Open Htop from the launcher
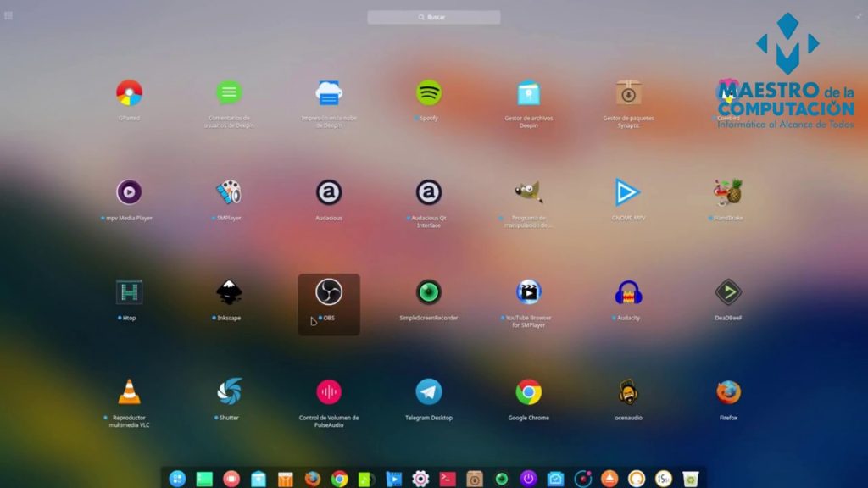This screenshot has width=868, height=488. (x=129, y=292)
